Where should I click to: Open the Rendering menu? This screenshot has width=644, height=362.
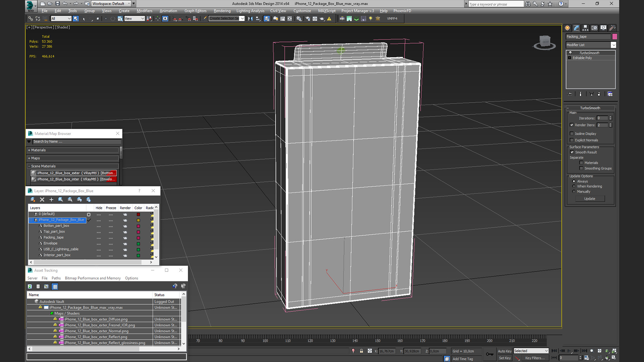tap(222, 11)
